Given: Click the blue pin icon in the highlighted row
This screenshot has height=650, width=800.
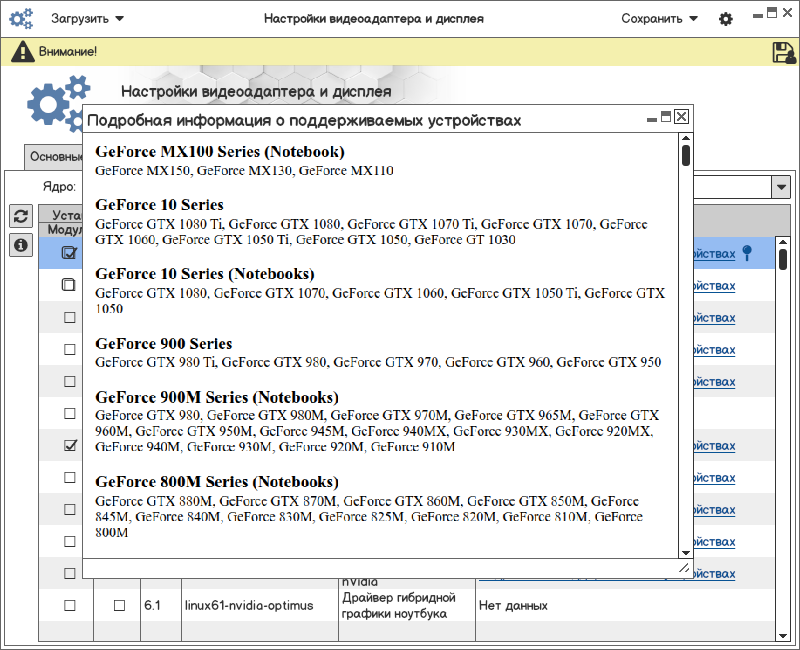Looking at the screenshot, I should click(x=745, y=254).
